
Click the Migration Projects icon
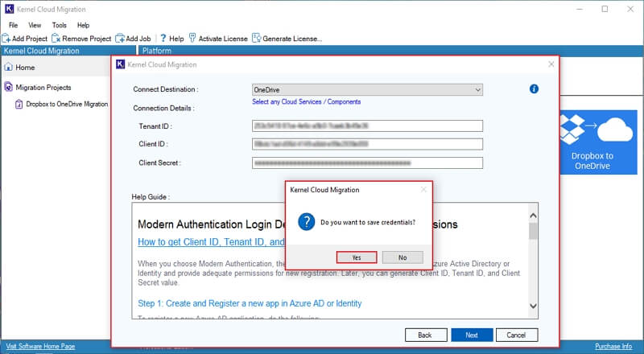click(8, 87)
